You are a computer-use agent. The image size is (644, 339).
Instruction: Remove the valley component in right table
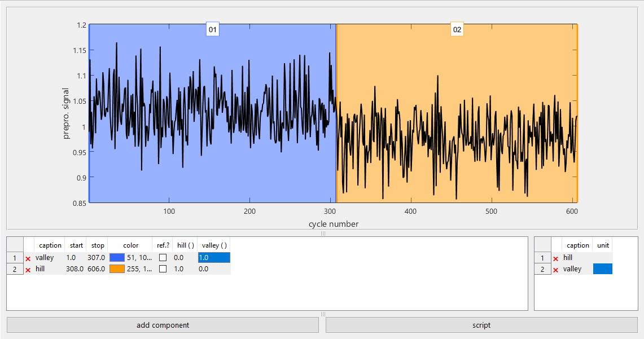tap(556, 270)
